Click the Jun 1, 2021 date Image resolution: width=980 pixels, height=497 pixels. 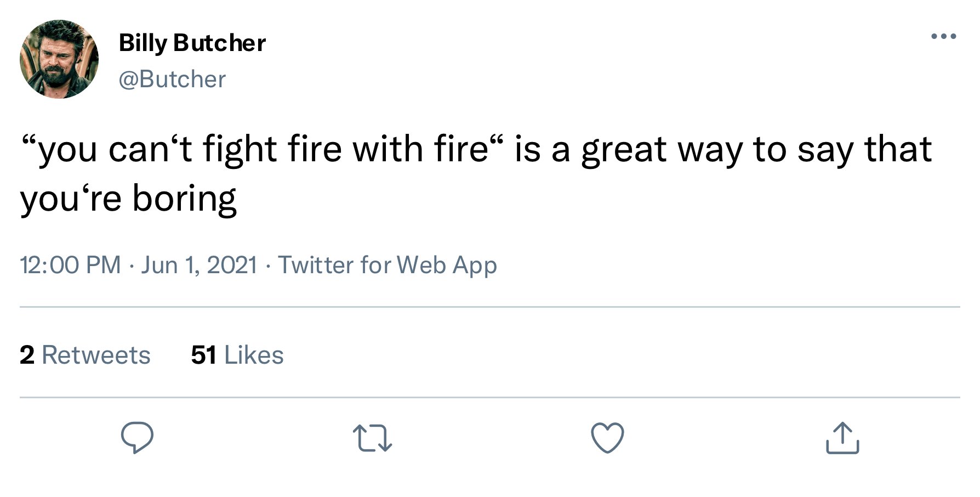(x=199, y=265)
